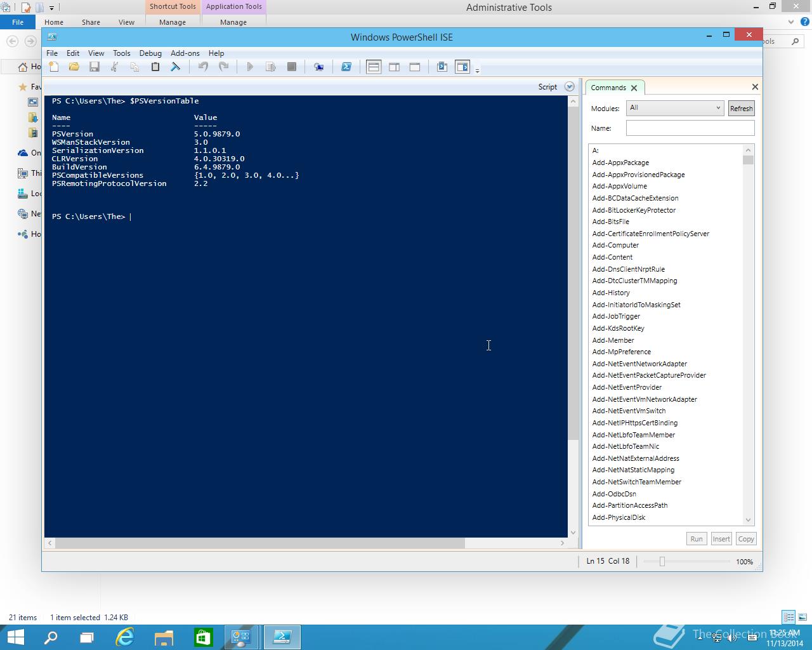Select Add-PhysicalDisk command
This screenshot has width=812, height=650.
619,517
